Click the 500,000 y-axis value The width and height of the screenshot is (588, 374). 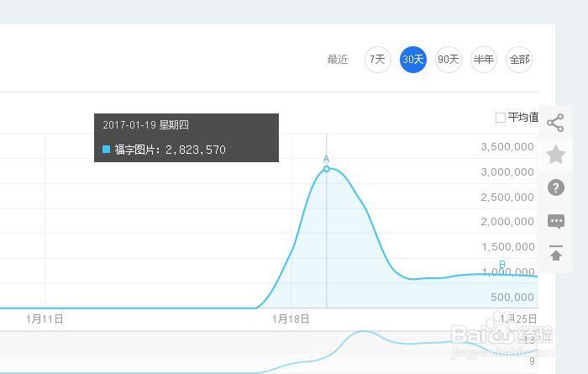tap(512, 298)
